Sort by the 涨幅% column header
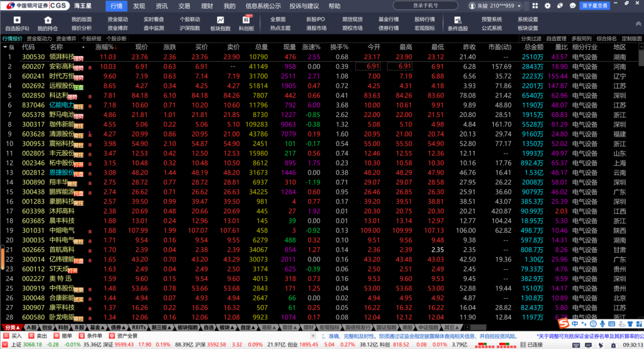The height and width of the screenshot is (349, 644). 104,47
